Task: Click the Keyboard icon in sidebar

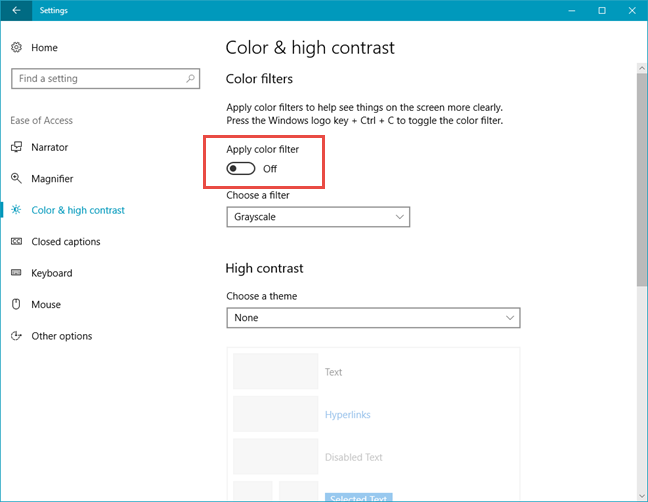Action: click(16, 273)
